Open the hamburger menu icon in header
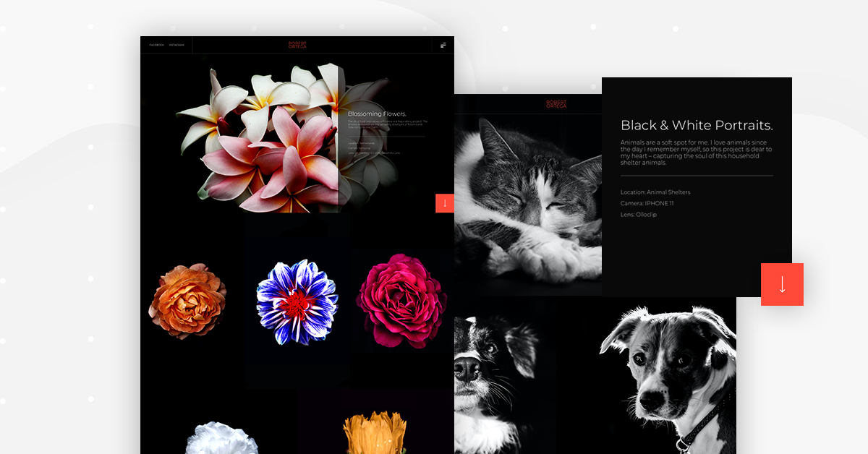 [443, 45]
